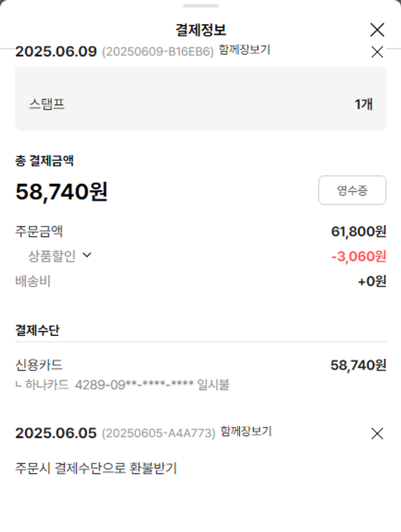Image resolution: width=401 pixels, height=532 pixels.
Task: Click the sheet drag handle at top
Action: [x=200, y=6]
